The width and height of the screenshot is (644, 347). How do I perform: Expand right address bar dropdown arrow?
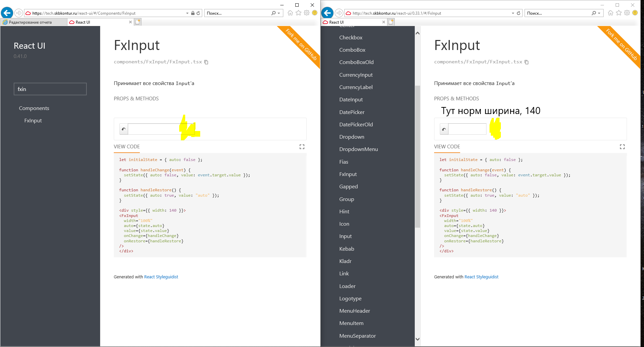point(513,13)
